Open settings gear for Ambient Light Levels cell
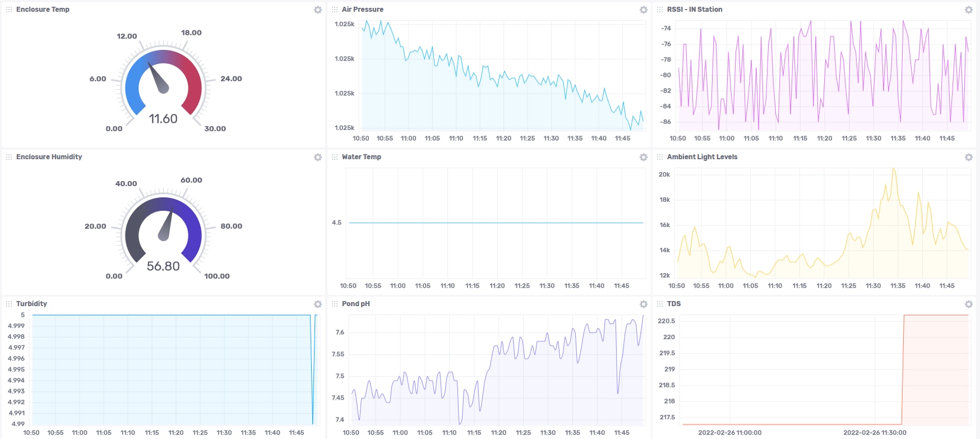Image resolution: width=980 pixels, height=439 pixels. click(x=969, y=158)
